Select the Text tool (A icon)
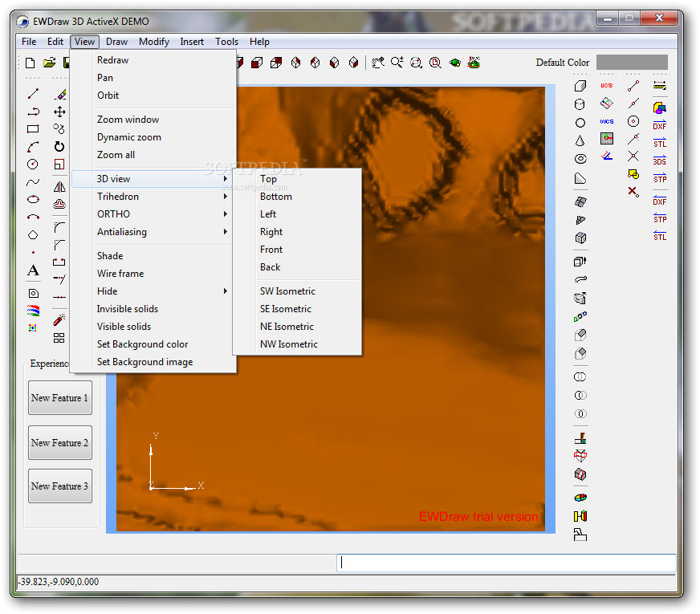The width and height of the screenshot is (700, 614). [x=33, y=270]
